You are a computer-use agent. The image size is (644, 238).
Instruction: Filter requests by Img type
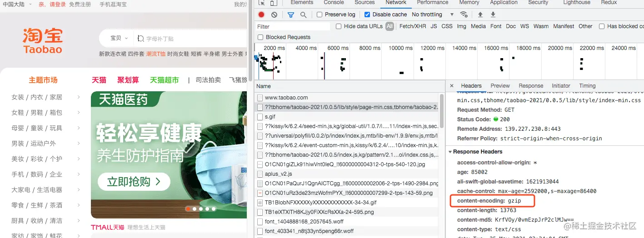tap(461, 26)
